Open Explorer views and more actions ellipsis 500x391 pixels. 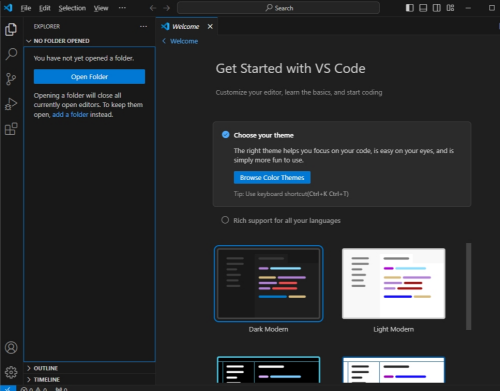(x=143, y=26)
